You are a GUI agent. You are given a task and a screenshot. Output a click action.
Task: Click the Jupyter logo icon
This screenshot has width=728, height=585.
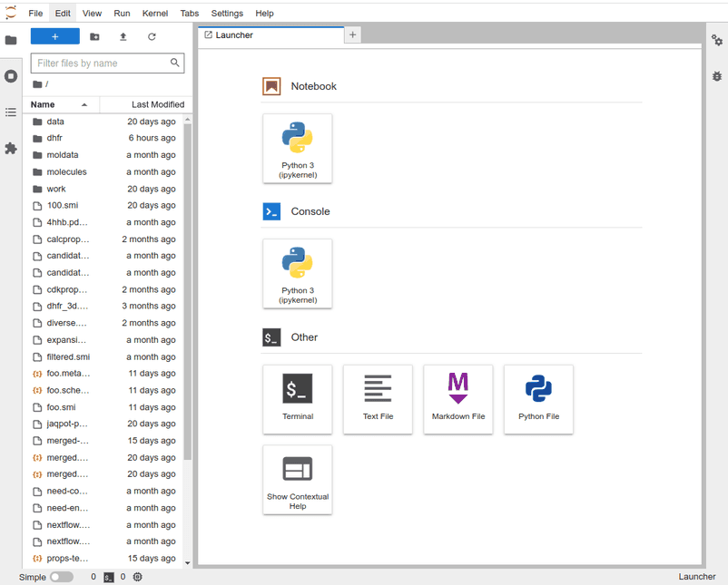pyautogui.click(x=11, y=13)
